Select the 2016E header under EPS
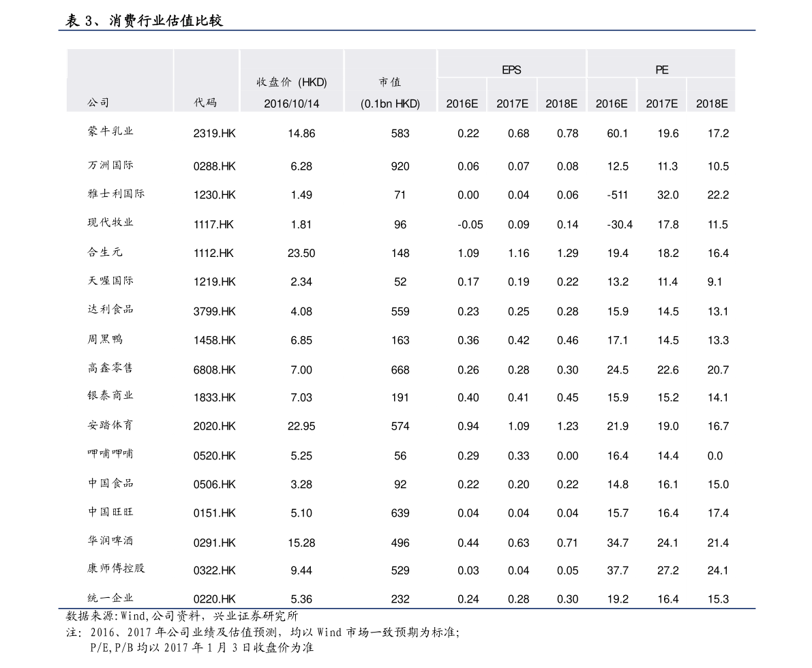This screenshot has height=668, width=812. pyautogui.click(x=462, y=104)
